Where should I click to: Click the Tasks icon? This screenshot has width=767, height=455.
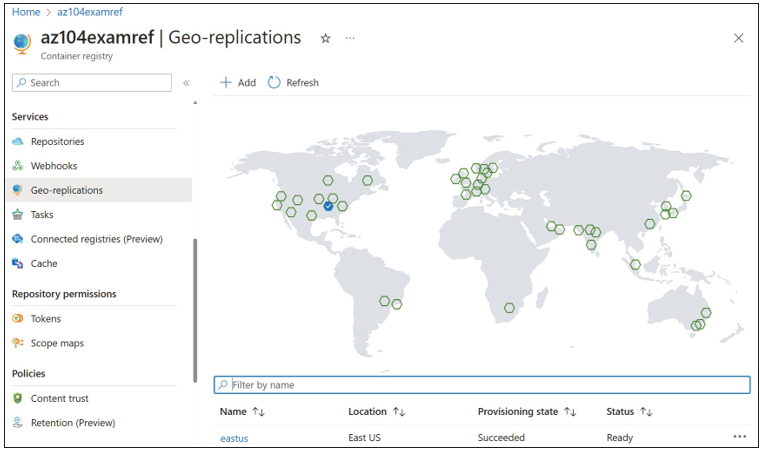pyautogui.click(x=18, y=214)
